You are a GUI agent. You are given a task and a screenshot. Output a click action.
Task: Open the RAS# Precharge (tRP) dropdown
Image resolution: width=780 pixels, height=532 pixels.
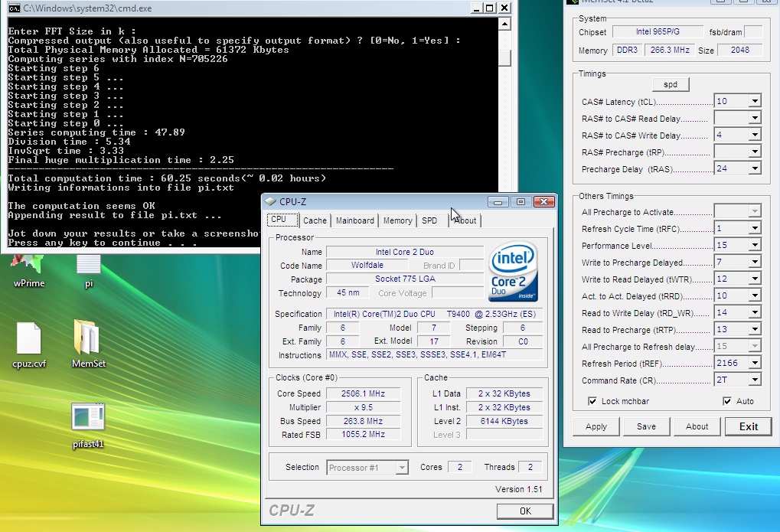click(x=755, y=152)
